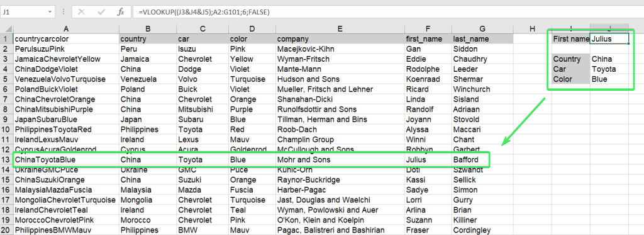Click the country header cell
644x235 pixels.
148,38
